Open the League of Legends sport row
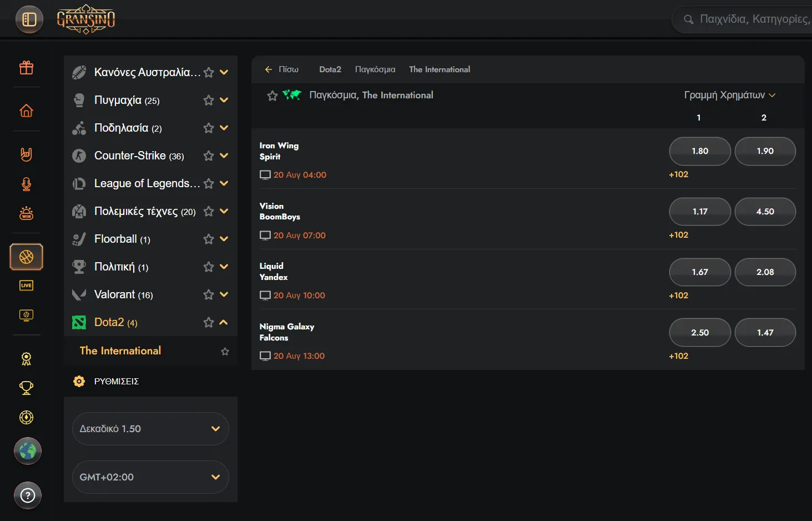 (x=151, y=183)
